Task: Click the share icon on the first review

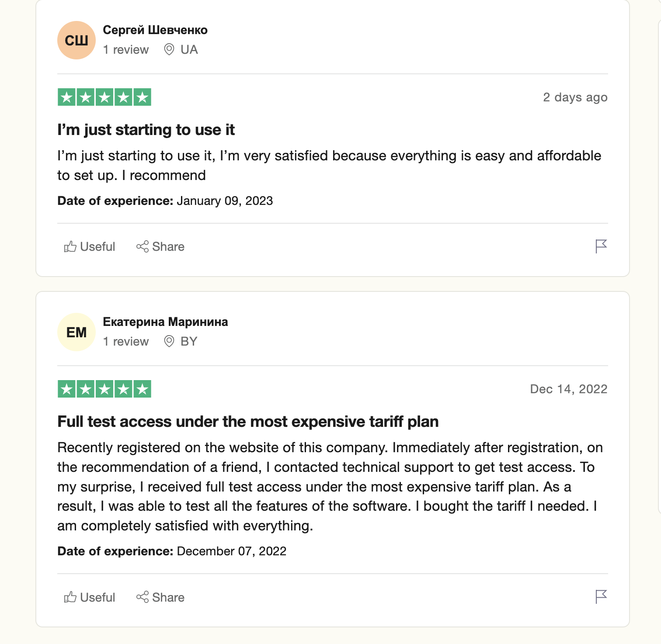Action: tap(143, 247)
